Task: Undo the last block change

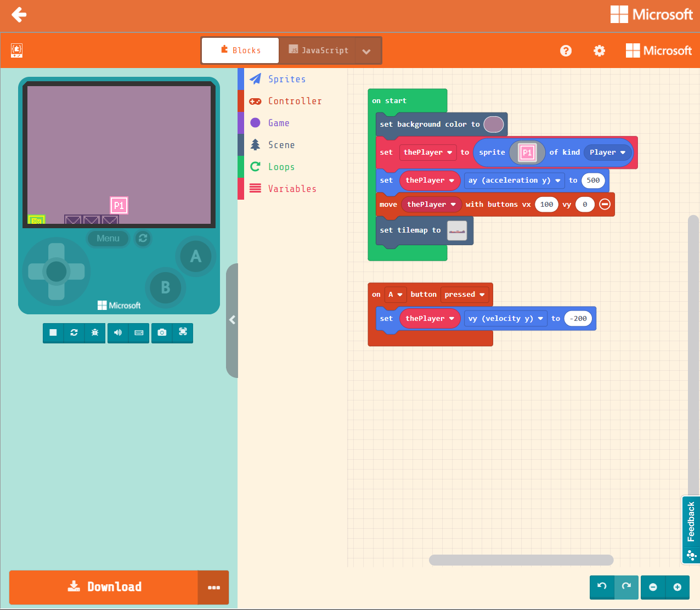Action: tap(601, 587)
